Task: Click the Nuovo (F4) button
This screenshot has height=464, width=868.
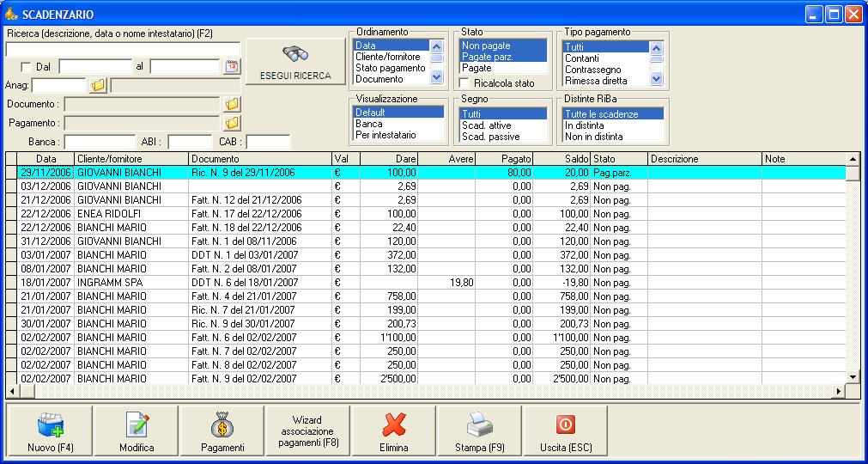Action: tap(51, 430)
